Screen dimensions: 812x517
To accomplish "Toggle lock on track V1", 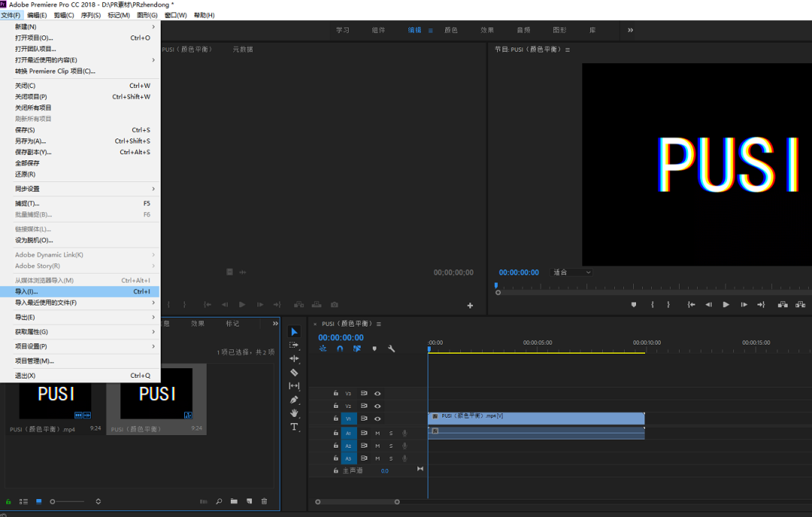I will click(335, 418).
